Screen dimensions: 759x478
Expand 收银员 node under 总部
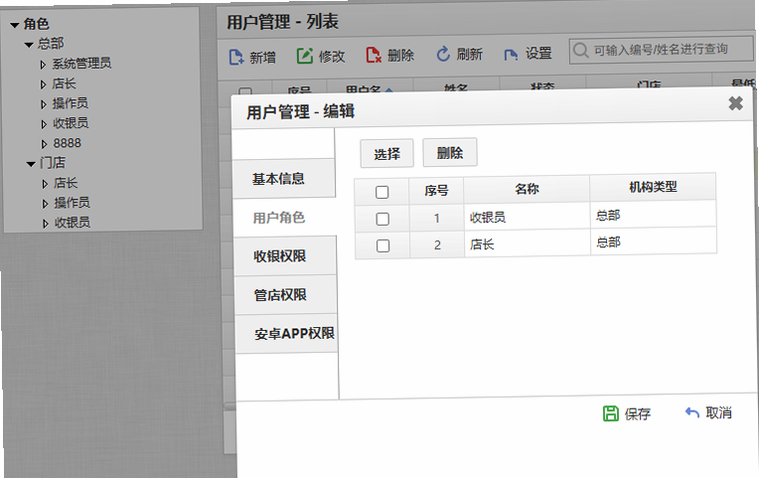coord(44,124)
